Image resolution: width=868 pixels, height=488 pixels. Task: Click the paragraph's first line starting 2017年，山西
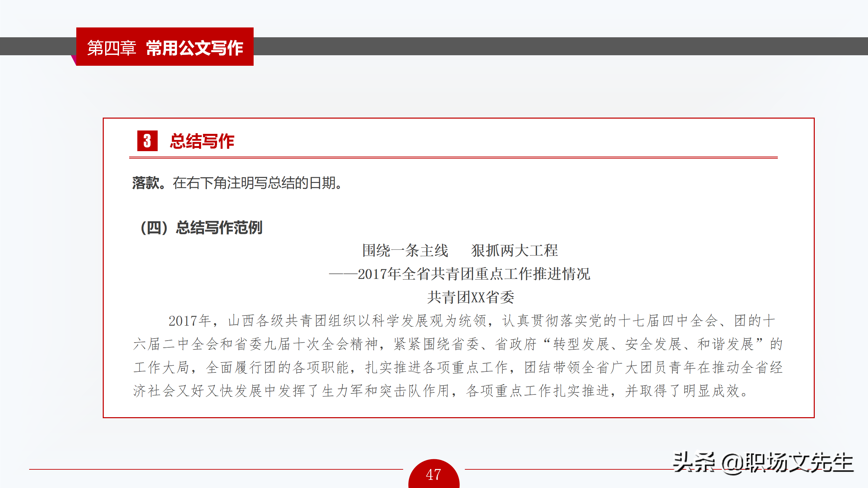coord(471,321)
